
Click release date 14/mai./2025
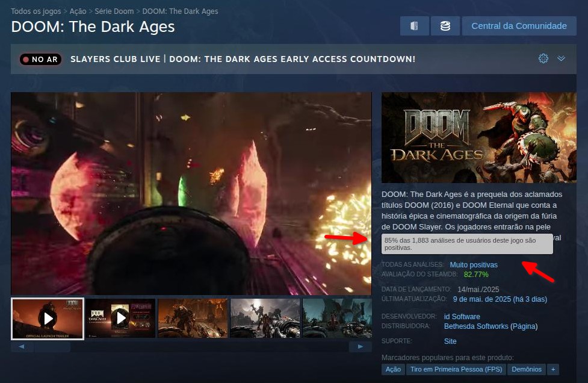(478, 290)
